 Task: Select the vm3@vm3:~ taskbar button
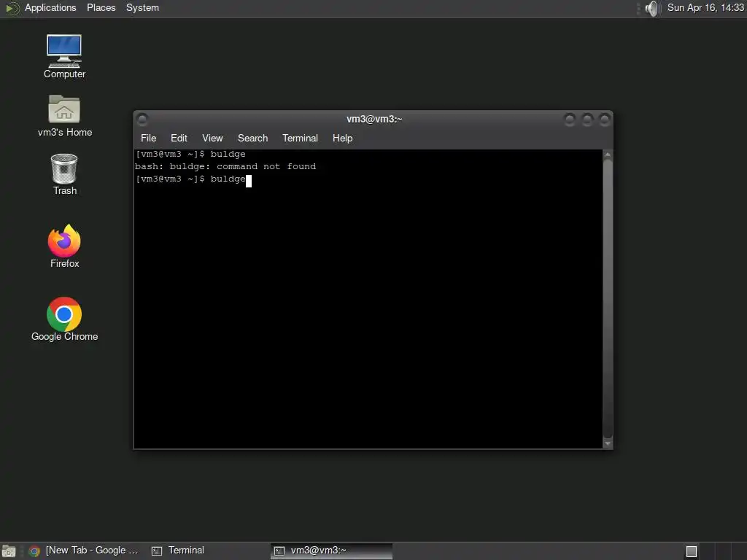(x=331, y=551)
